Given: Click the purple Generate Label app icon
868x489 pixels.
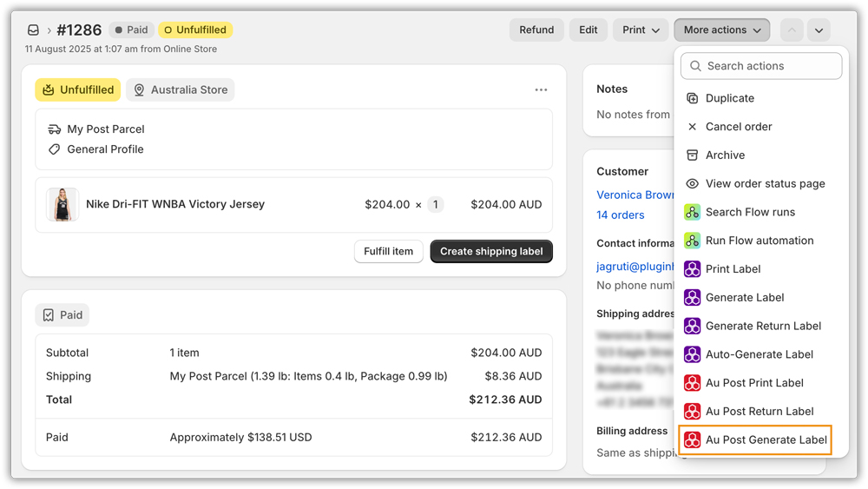Looking at the screenshot, I should (692, 298).
